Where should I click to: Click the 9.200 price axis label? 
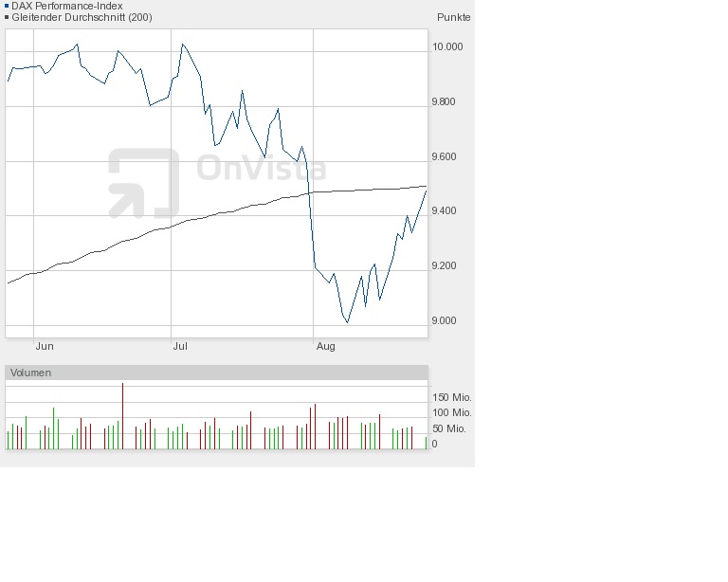point(444,265)
